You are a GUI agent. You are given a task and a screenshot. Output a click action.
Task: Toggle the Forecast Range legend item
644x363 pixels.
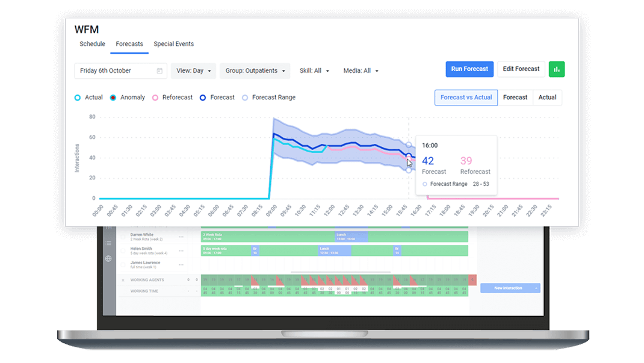268,98
